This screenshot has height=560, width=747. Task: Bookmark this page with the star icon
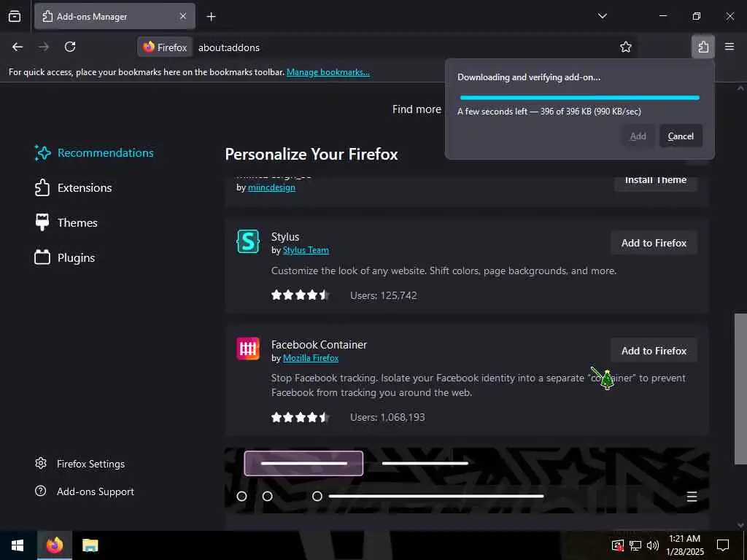(625, 47)
